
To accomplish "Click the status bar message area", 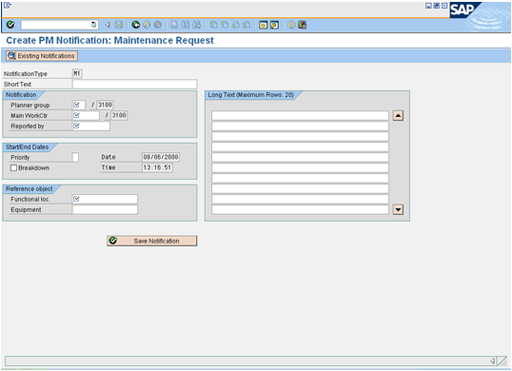I will click(247, 361).
